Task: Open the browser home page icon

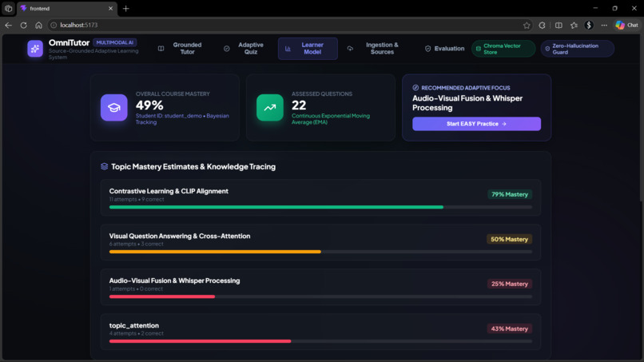Action: click(x=38, y=25)
